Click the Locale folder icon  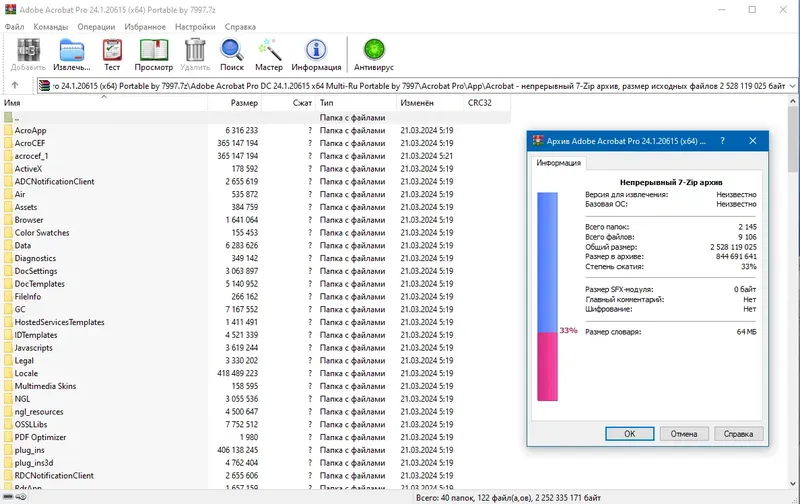(x=8, y=373)
